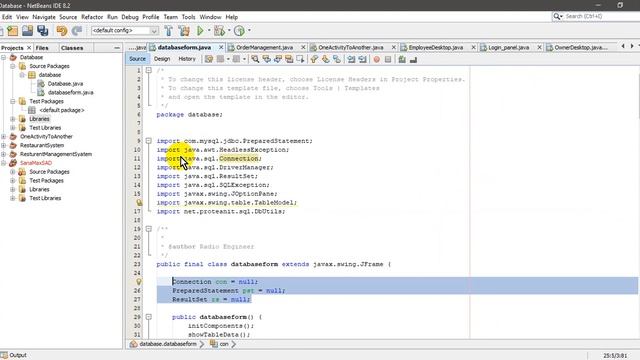640x360 pixels.
Task: Click the Shift Line Left icon
Action: tap(351, 60)
